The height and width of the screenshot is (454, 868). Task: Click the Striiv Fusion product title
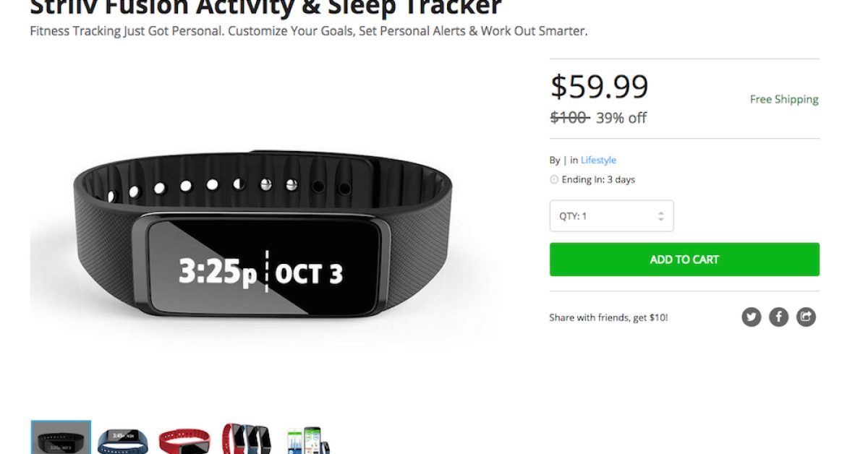tap(265, 7)
